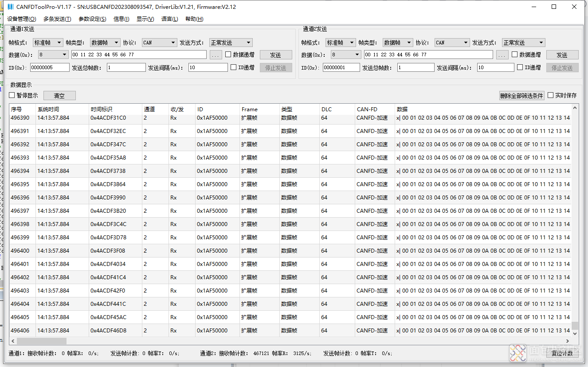Click the 序号 column header
This screenshot has width=588, height=367.
[22, 109]
